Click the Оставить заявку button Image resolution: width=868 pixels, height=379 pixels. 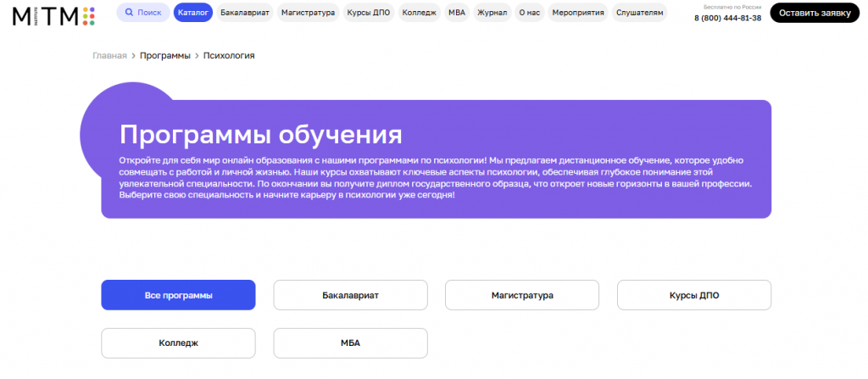click(815, 13)
